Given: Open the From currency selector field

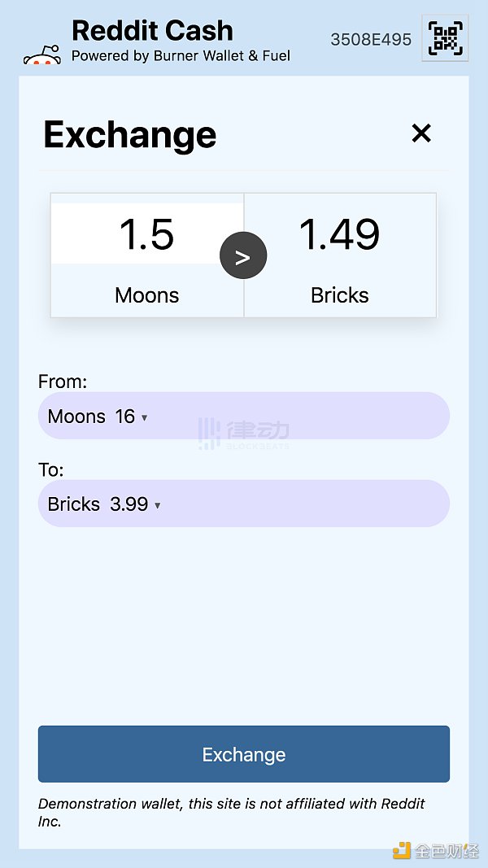Looking at the screenshot, I should point(244,417).
